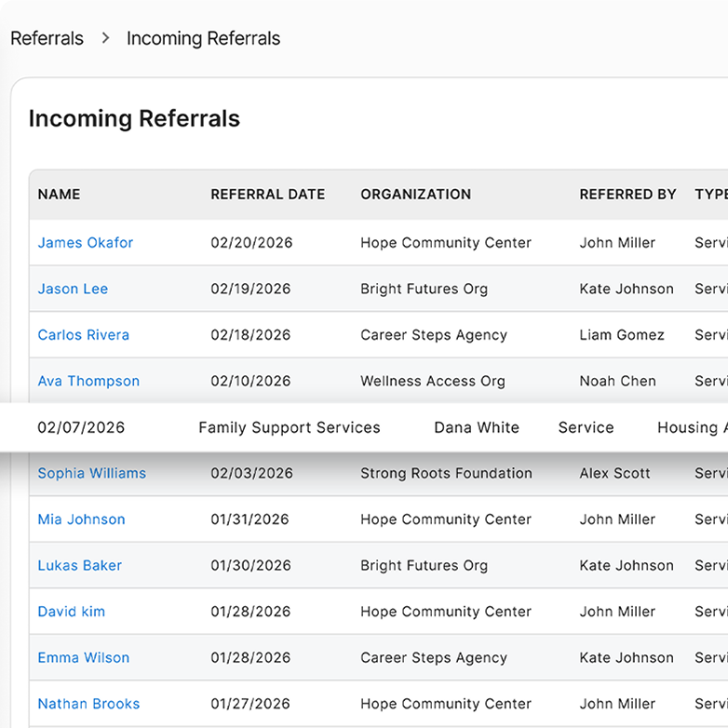Click the Sophia Williams name link

(91, 473)
